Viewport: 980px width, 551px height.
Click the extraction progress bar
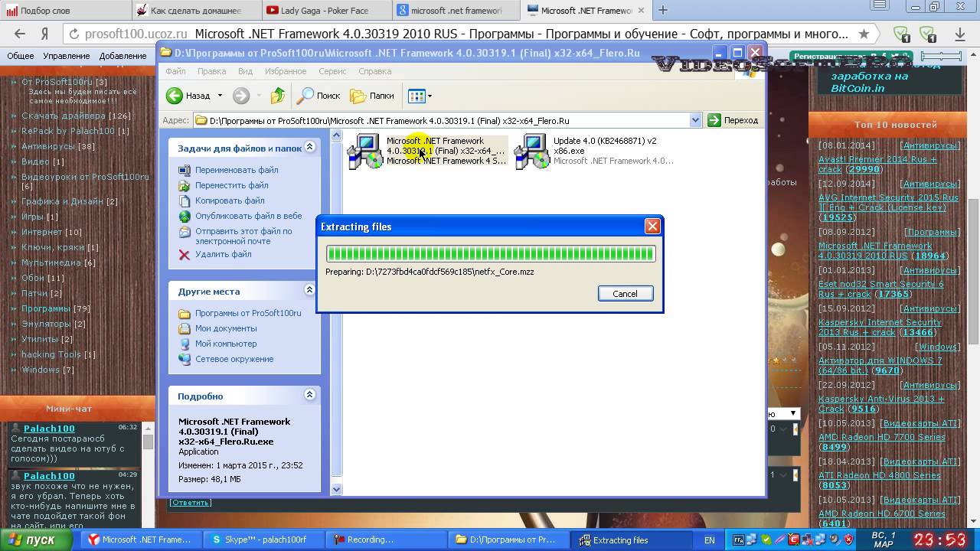[x=491, y=254]
